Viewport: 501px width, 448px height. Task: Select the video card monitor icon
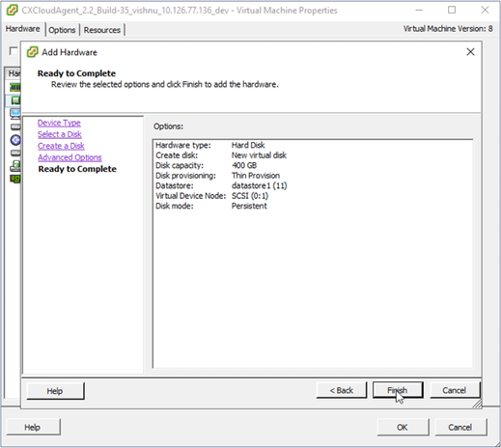pyautogui.click(x=15, y=114)
